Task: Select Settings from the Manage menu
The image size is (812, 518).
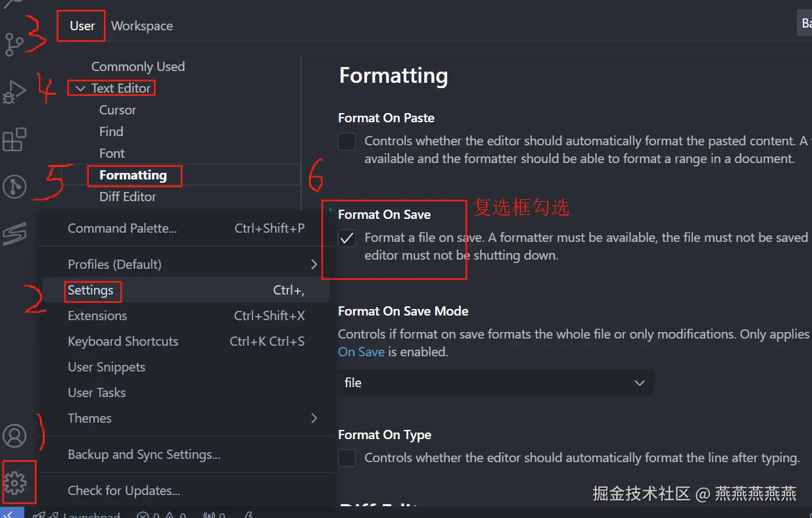Action: pos(91,291)
